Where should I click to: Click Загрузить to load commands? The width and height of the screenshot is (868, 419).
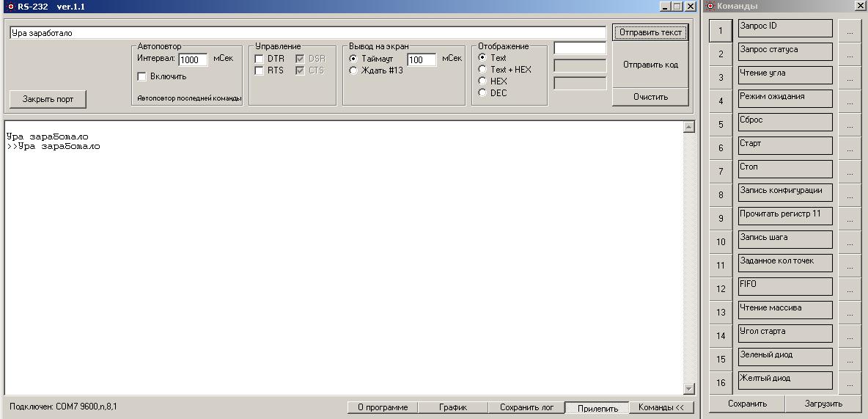point(823,404)
